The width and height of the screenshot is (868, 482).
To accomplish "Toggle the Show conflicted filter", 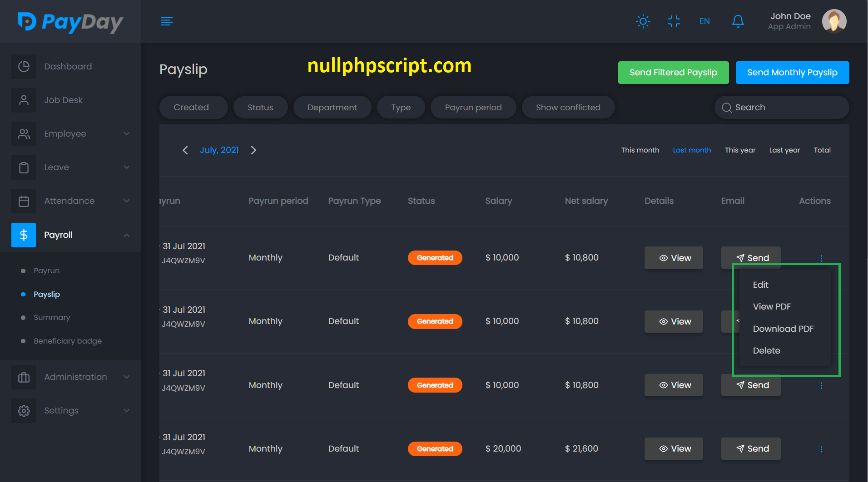I will 568,108.
